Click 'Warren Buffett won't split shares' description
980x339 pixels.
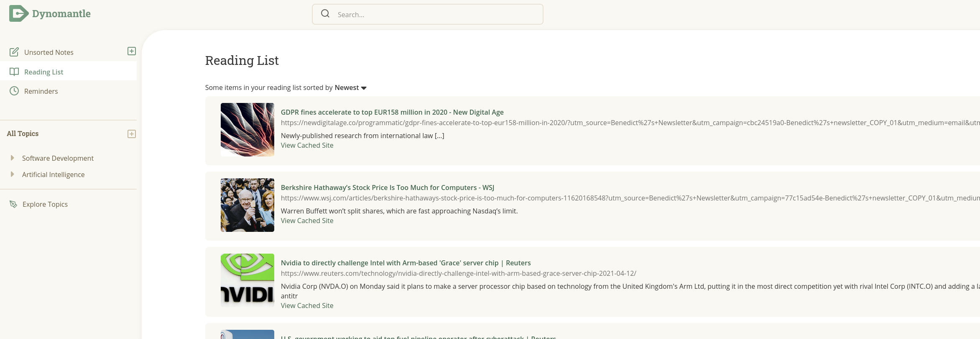[399, 211]
